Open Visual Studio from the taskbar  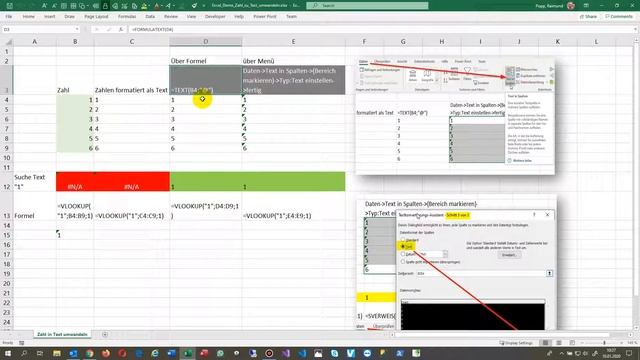click(x=286, y=353)
